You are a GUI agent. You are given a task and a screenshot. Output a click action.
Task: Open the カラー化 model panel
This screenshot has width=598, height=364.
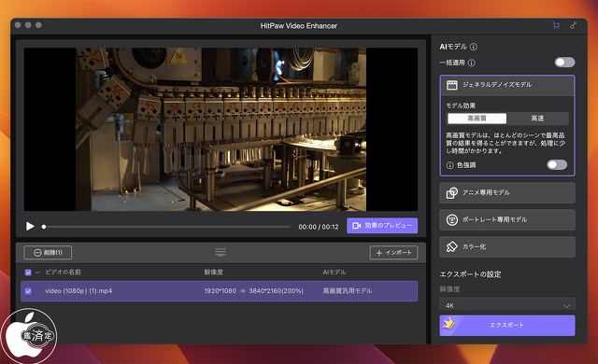tap(507, 246)
